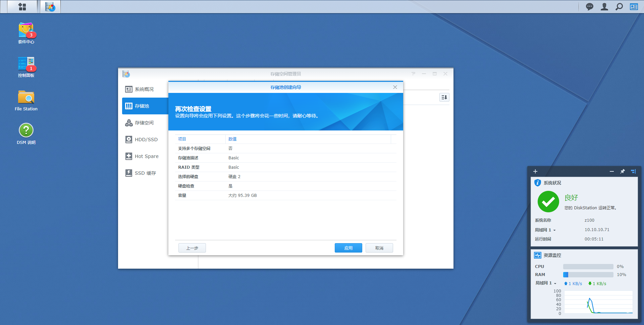
Task: Open SSD 缓存 in the sidebar
Action: tap(145, 173)
